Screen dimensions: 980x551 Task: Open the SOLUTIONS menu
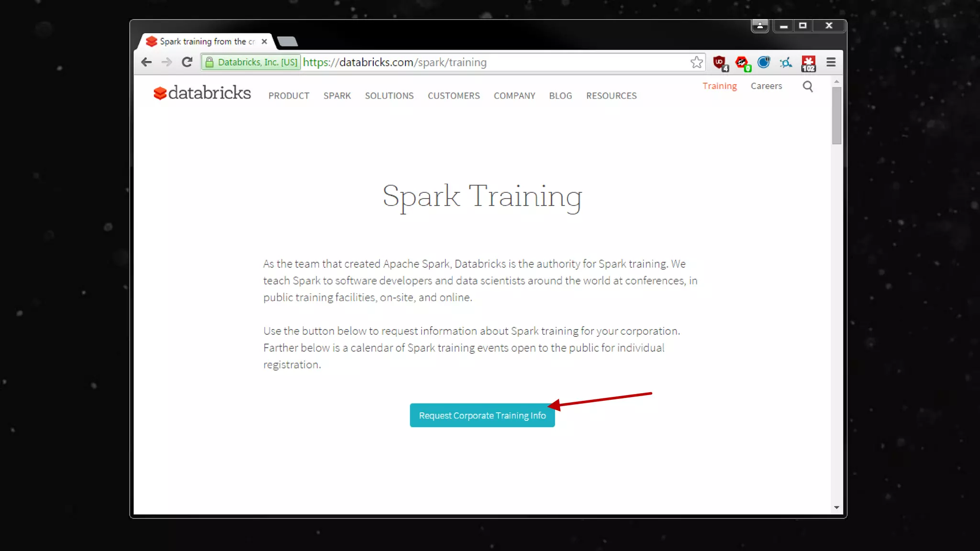pyautogui.click(x=389, y=96)
